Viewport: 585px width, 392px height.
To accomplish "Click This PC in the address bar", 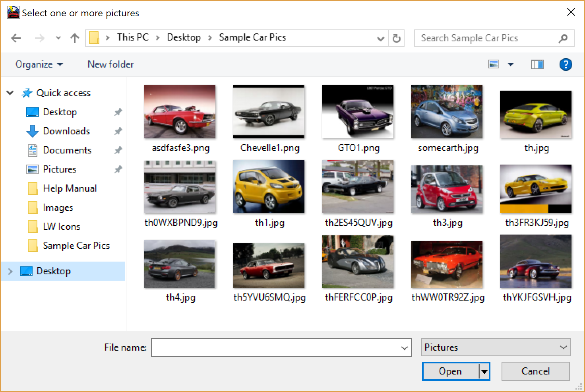I will tap(132, 37).
